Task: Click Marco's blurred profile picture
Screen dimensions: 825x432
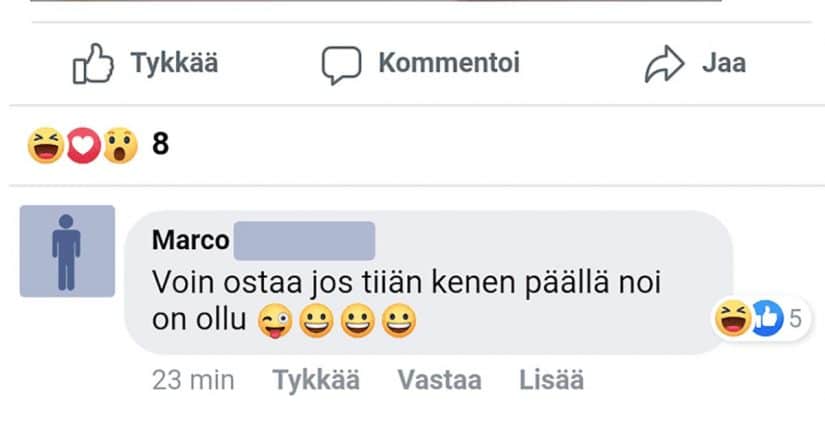Action: click(67, 252)
